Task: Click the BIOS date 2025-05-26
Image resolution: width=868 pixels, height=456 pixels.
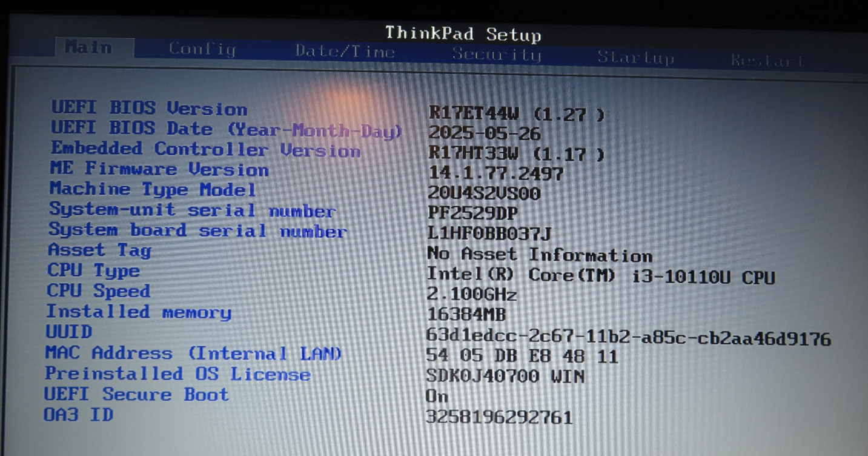Action: 485,133
